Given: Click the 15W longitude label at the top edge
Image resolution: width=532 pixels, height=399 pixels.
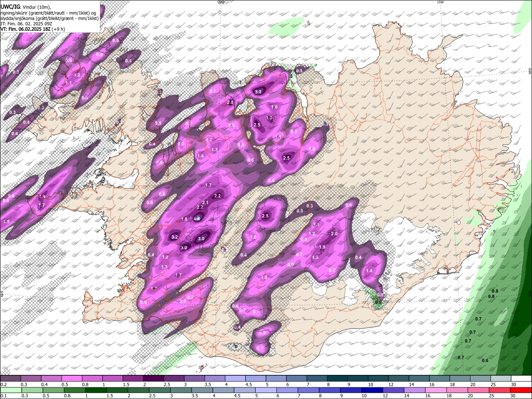Looking at the screenshot, I should [441, 2].
